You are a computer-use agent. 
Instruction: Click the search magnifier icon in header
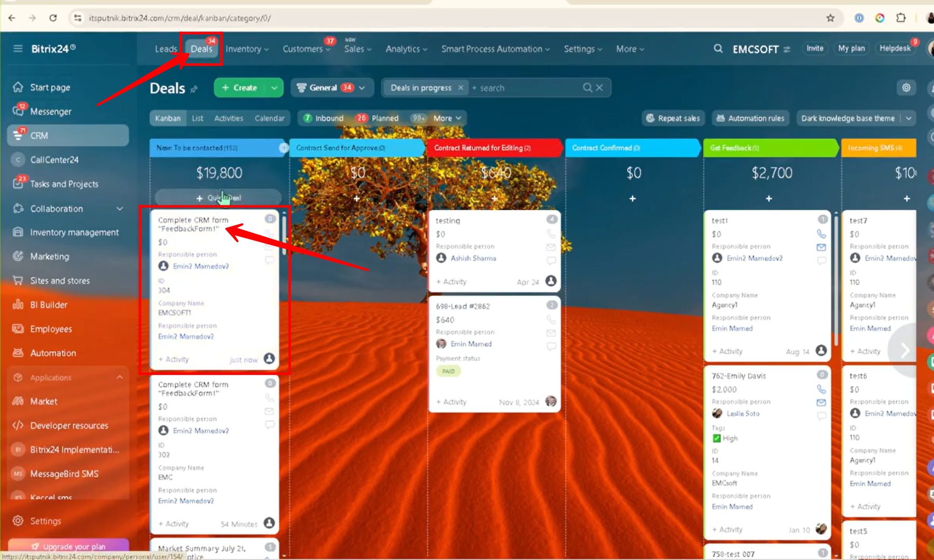pyautogui.click(x=718, y=49)
